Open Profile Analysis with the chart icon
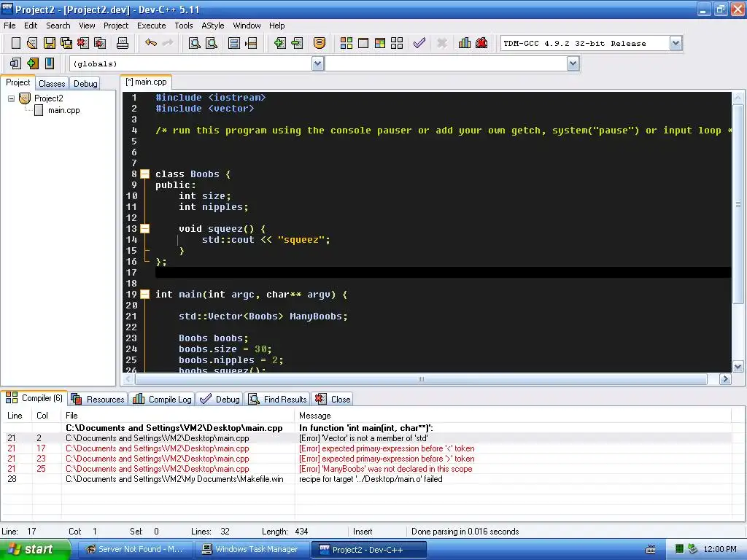The width and height of the screenshot is (747, 560). point(465,43)
